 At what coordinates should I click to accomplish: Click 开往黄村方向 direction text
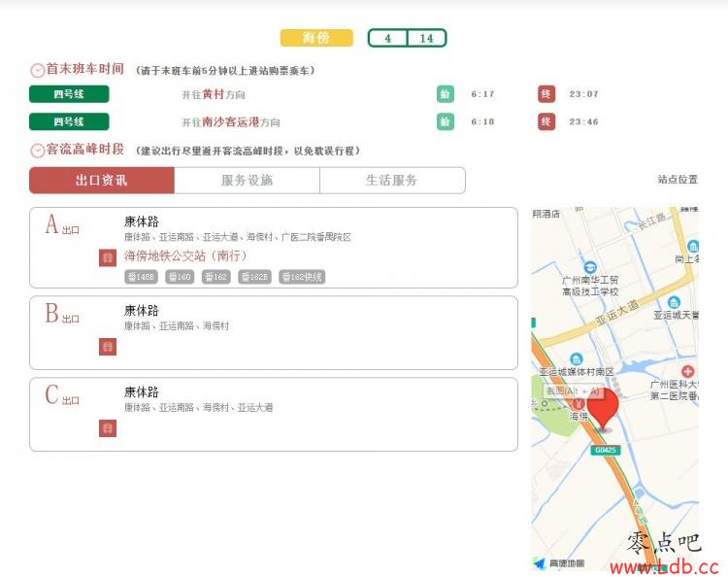(x=214, y=94)
